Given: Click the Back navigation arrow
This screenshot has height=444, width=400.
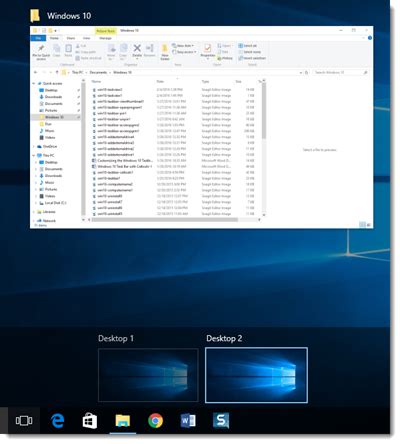Looking at the screenshot, I should (x=36, y=72).
